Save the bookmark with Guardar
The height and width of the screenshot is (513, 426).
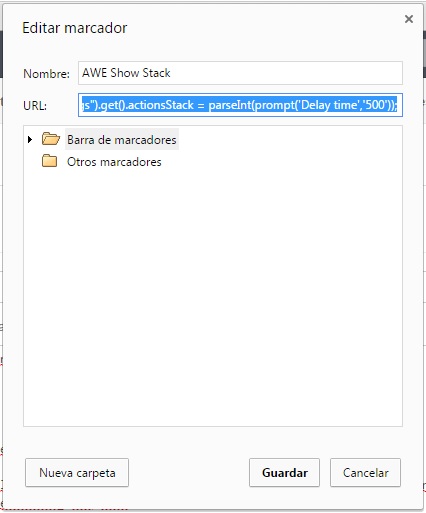[284, 472]
